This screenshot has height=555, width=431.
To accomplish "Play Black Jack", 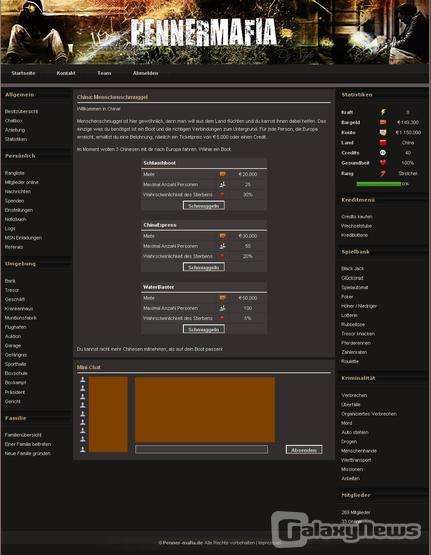I will 352,269.
